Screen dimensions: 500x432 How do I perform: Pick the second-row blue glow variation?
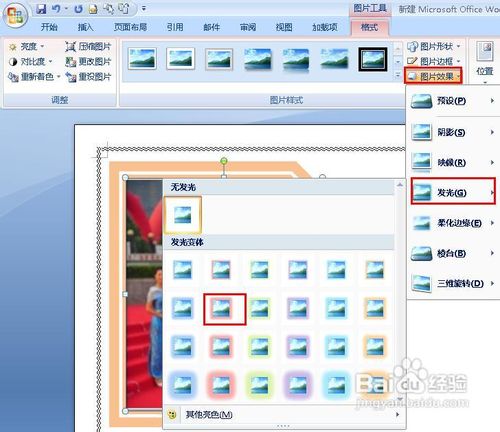pyautogui.click(x=183, y=309)
